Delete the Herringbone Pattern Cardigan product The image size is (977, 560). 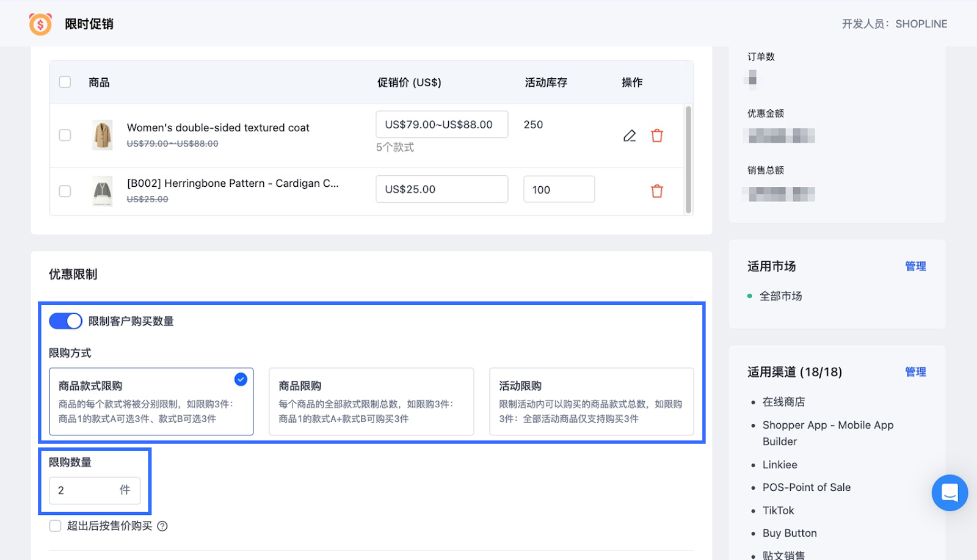click(x=657, y=191)
